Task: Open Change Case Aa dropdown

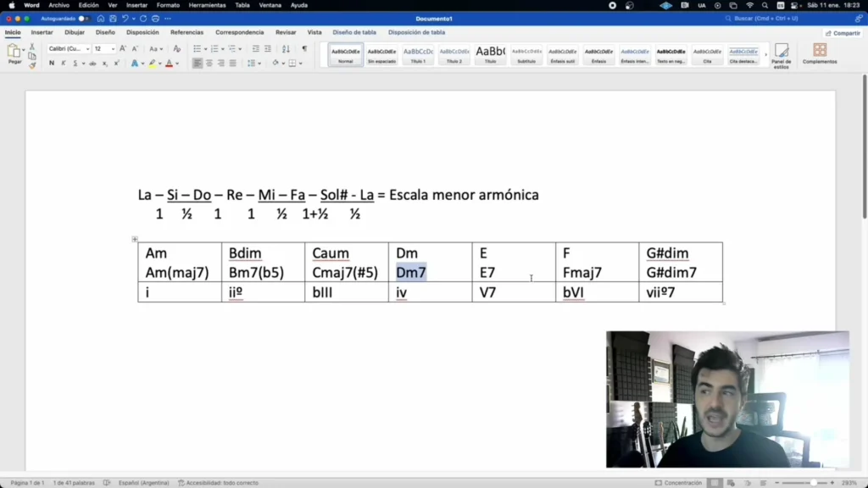Action: pyautogui.click(x=156, y=48)
